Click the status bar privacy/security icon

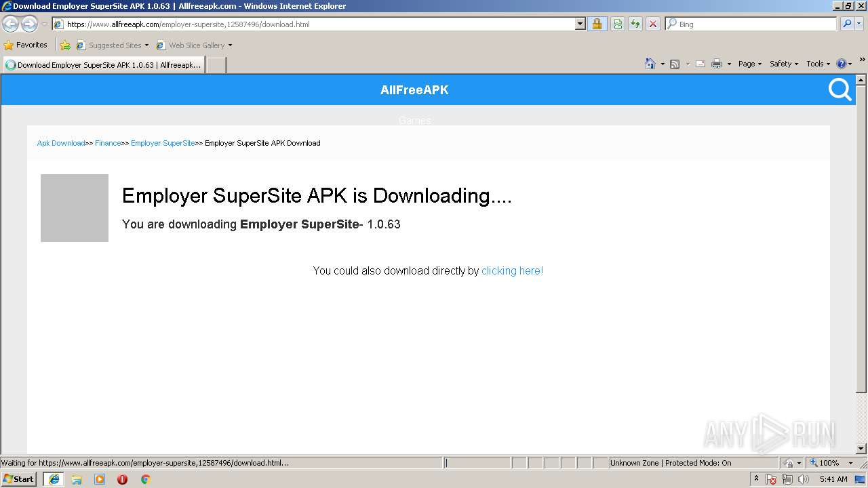tap(789, 463)
